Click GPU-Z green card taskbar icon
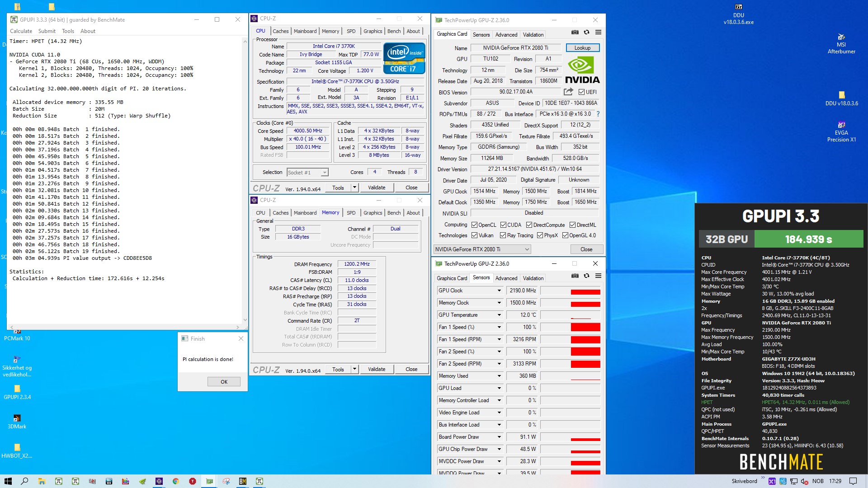 tap(209, 481)
